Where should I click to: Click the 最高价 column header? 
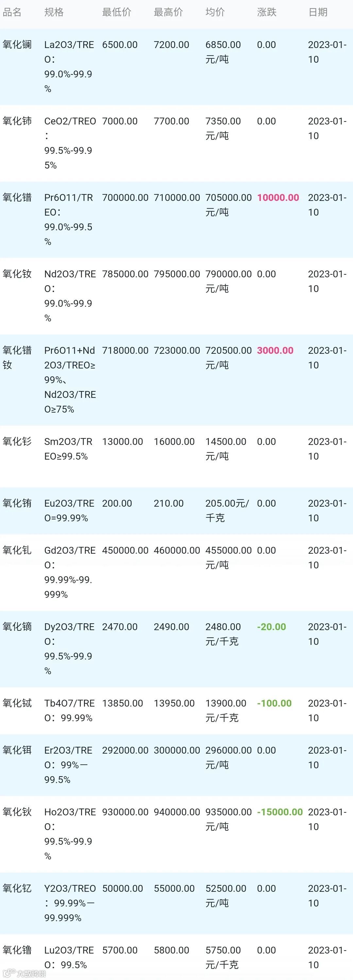click(168, 12)
